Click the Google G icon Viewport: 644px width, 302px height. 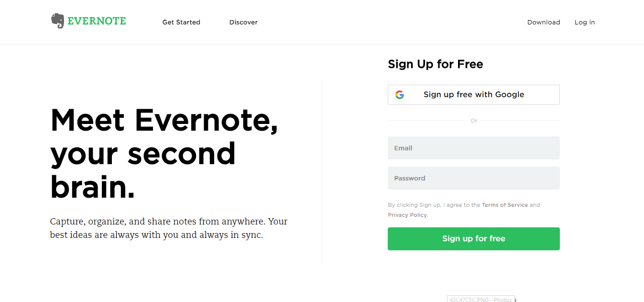click(400, 95)
